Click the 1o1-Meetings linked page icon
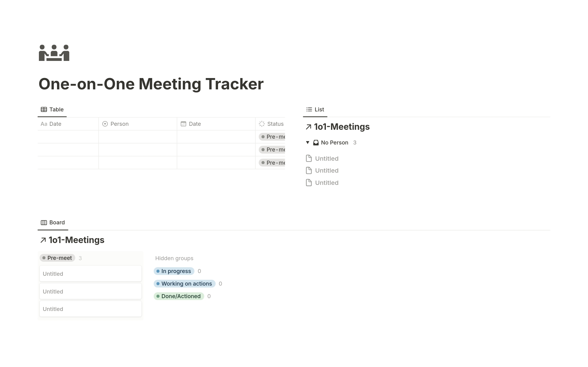588x367 pixels. coord(309,126)
